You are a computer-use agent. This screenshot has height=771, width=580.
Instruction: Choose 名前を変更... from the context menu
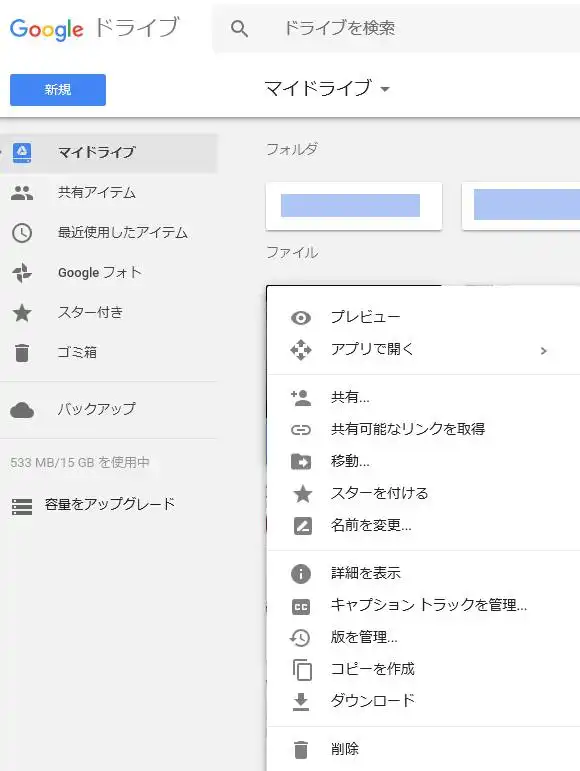tap(371, 525)
